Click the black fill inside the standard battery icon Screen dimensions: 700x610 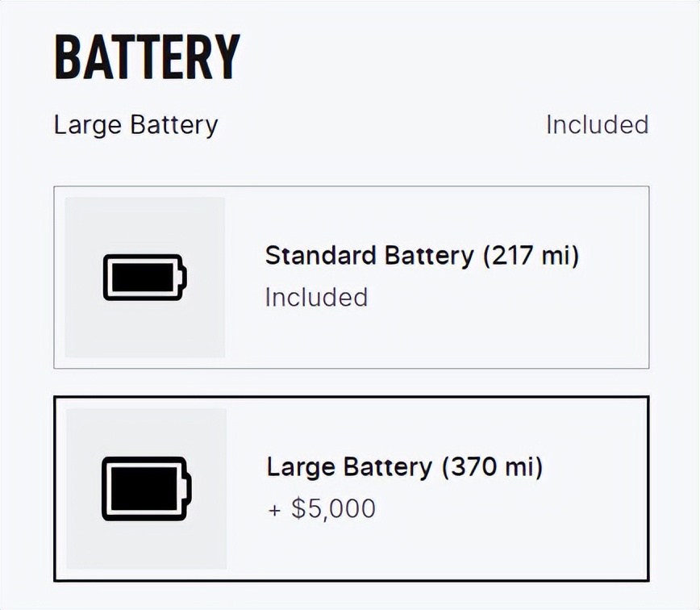point(142,278)
